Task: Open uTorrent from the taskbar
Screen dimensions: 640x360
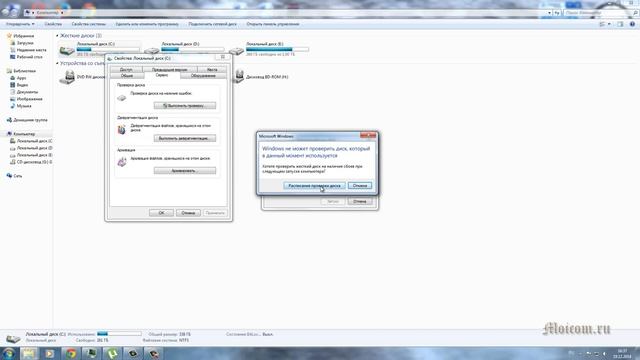Action: pyautogui.click(x=112, y=353)
